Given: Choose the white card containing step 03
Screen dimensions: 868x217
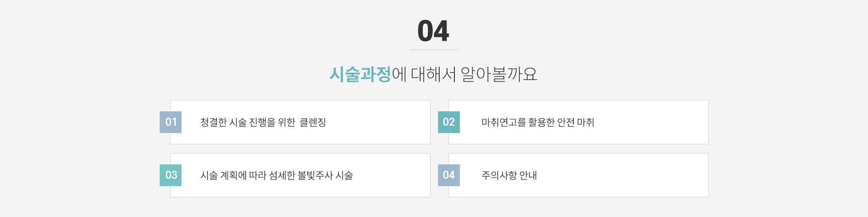Looking at the screenshot, I should [300, 175].
